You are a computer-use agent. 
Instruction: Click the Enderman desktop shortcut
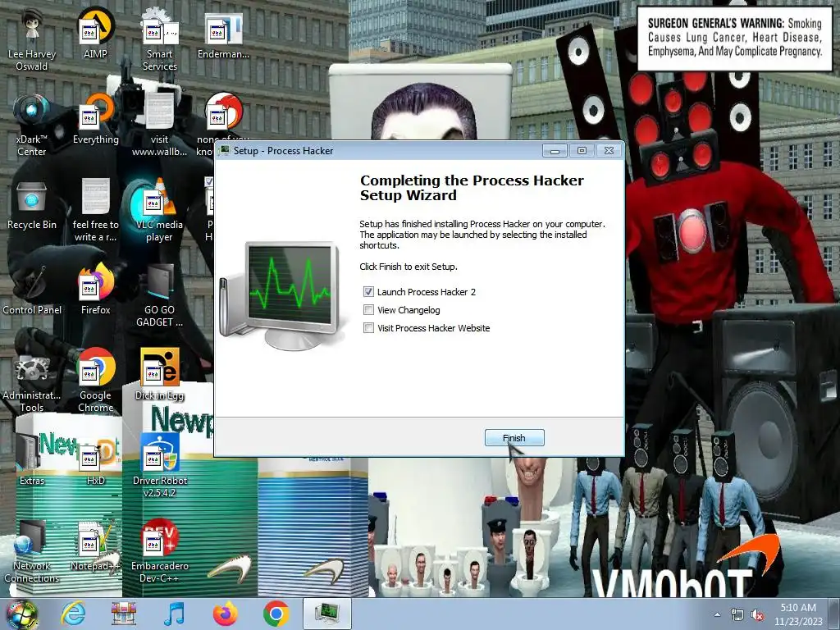(223, 34)
